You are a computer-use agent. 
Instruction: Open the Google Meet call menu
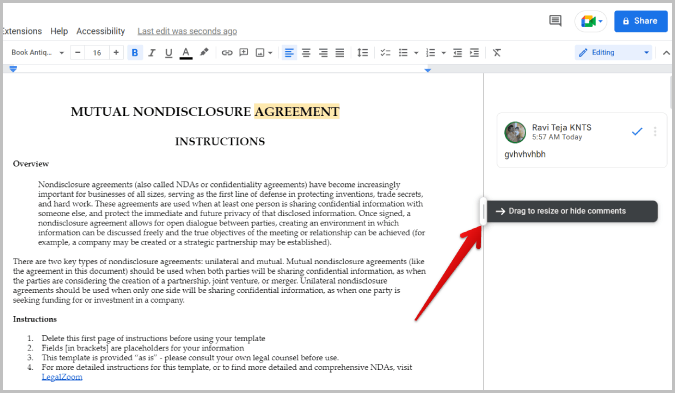[x=591, y=21]
